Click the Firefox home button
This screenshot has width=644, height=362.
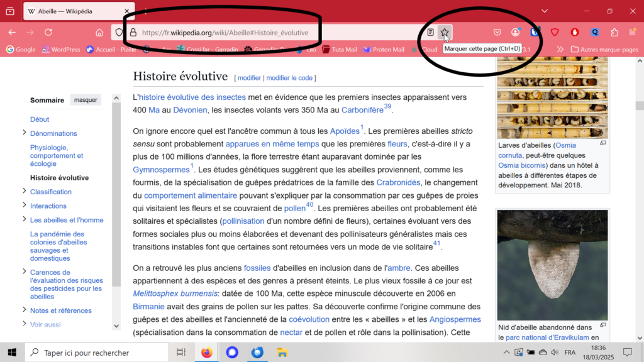click(99, 32)
